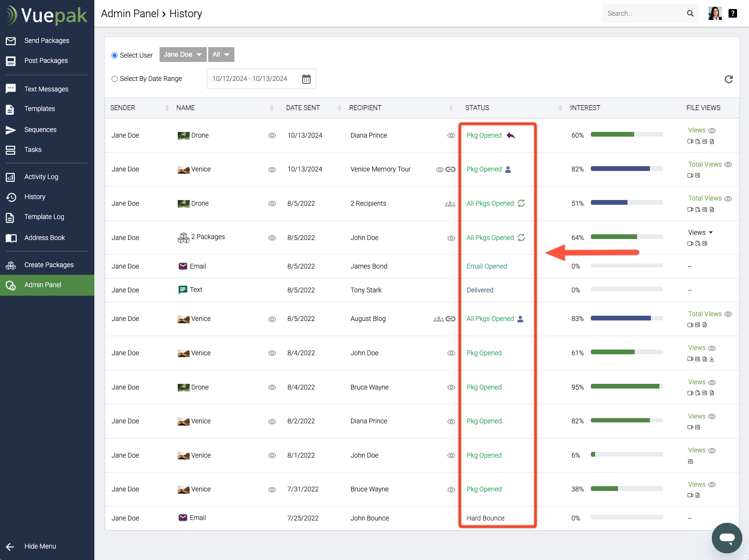Click the search magnifier icon

pos(690,13)
